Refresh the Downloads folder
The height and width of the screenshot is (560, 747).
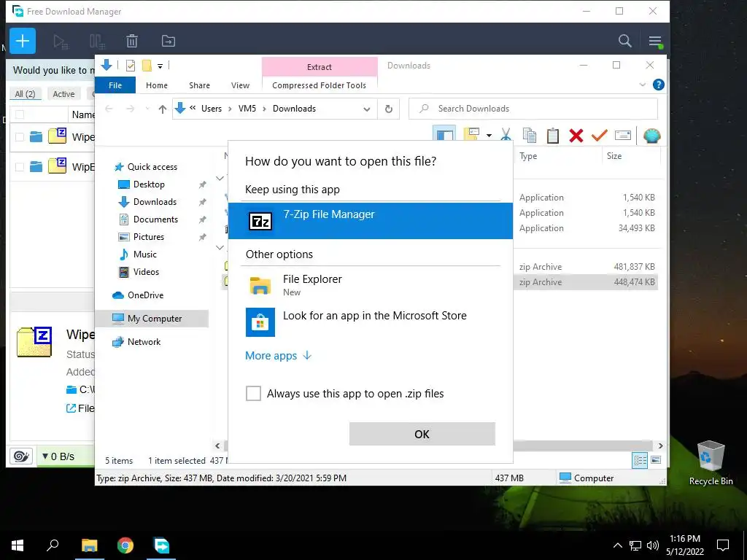click(x=389, y=109)
